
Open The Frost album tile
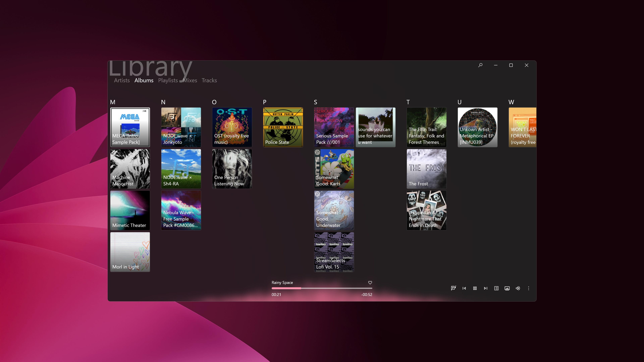click(x=426, y=169)
